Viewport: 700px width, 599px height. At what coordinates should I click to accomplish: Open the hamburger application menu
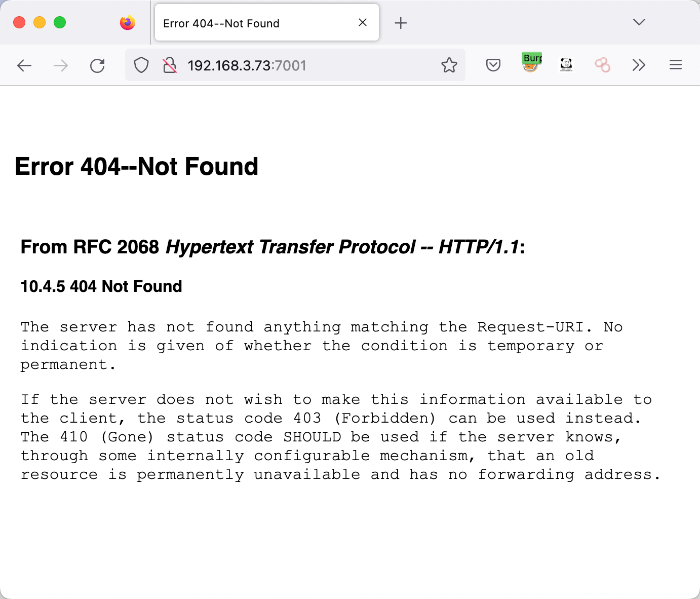coord(675,65)
